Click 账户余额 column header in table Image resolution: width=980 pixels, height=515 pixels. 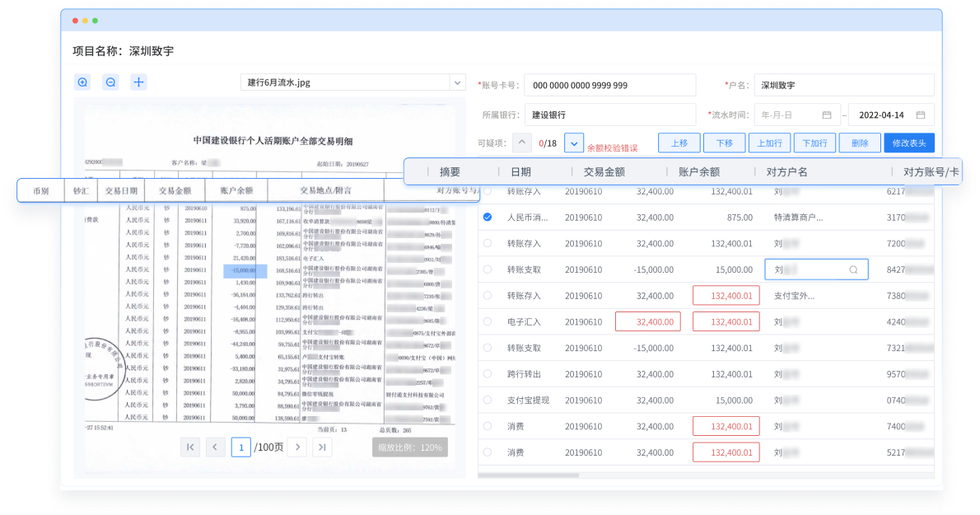coord(698,172)
